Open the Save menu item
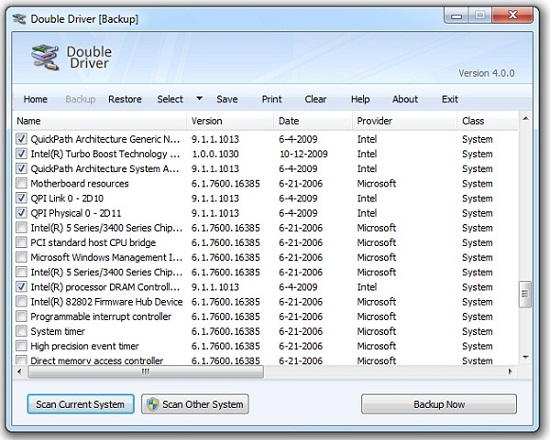Screen dimensions: 550x440 tap(227, 99)
